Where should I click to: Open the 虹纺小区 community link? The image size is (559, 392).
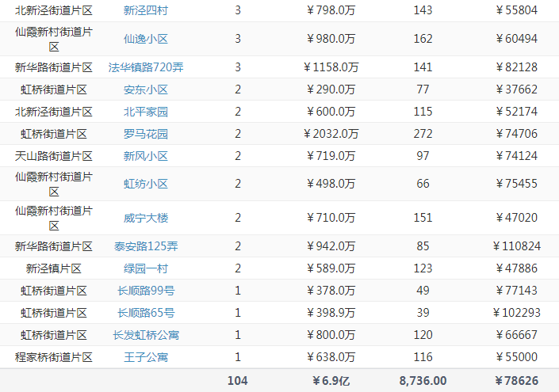[x=145, y=184]
